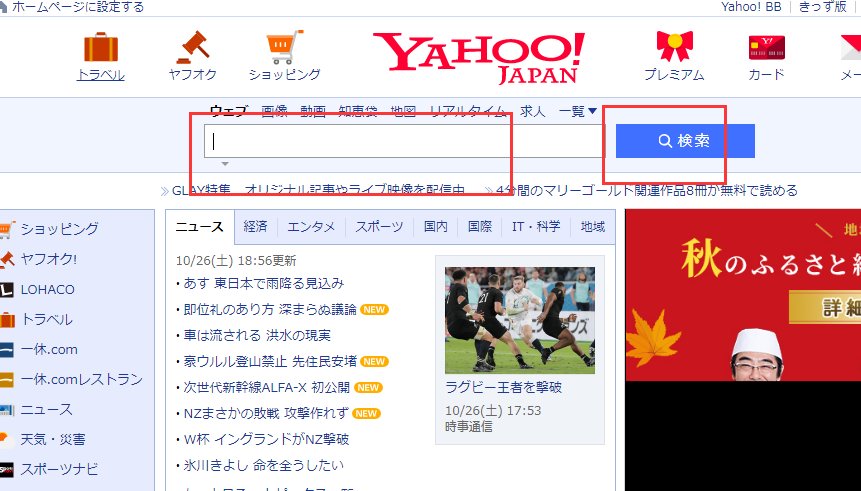The image size is (861, 491).
Task: Click the 一休.com icon in left sidebar
Action: [x=6, y=350]
